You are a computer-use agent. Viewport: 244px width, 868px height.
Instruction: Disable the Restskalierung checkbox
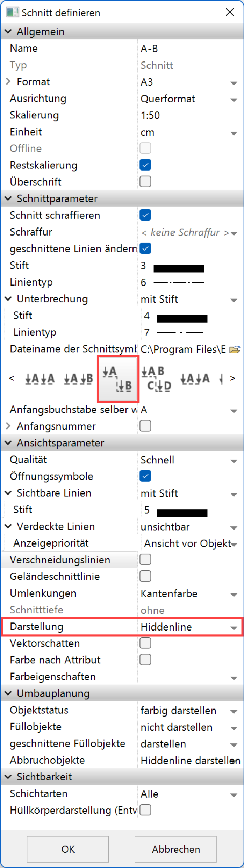coord(145,165)
